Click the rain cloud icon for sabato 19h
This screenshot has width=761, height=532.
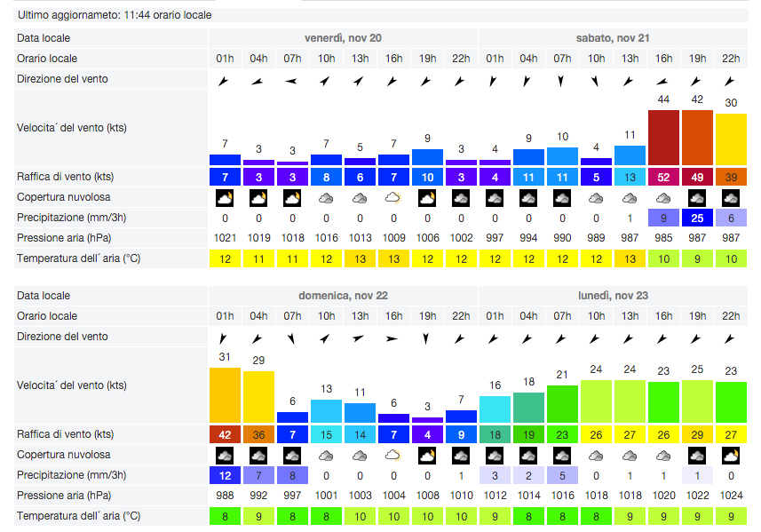[x=697, y=198]
